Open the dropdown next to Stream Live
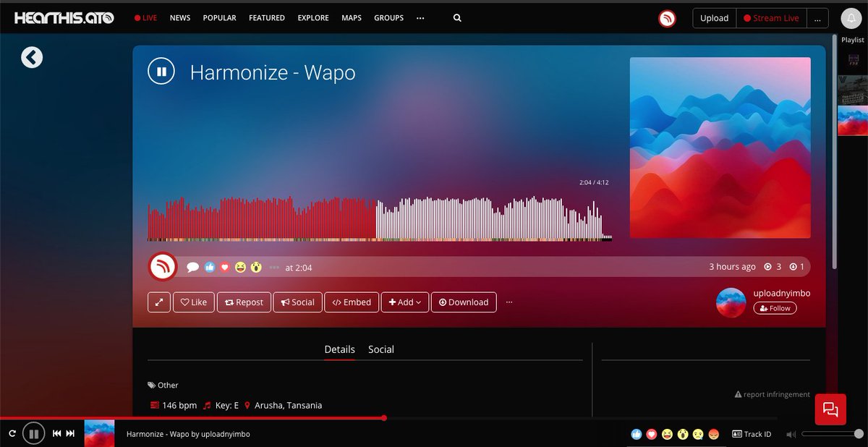This screenshot has width=868, height=447. pyautogui.click(x=817, y=18)
